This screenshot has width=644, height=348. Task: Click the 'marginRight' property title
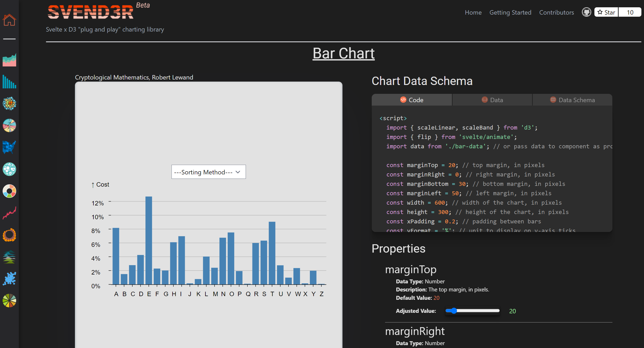click(x=415, y=331)
